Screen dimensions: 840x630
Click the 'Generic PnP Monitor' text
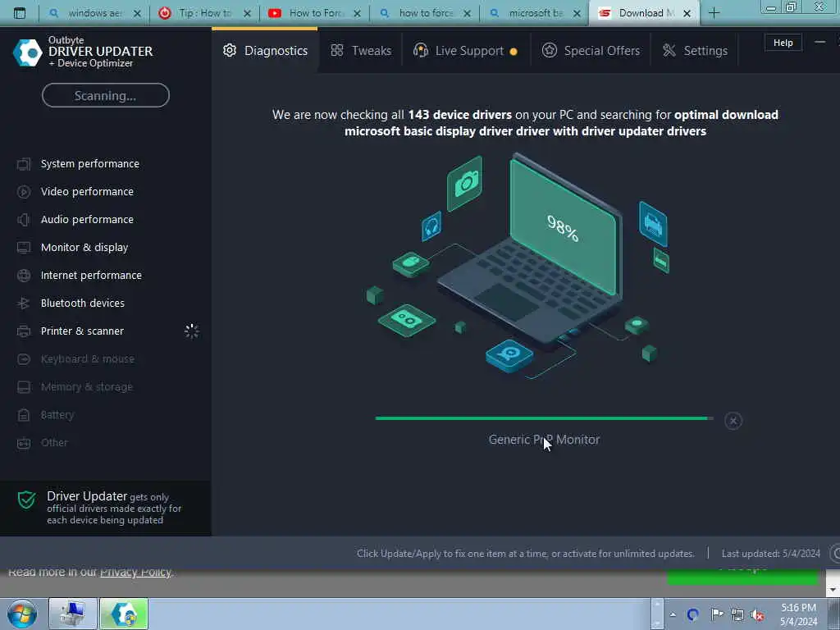544,440
